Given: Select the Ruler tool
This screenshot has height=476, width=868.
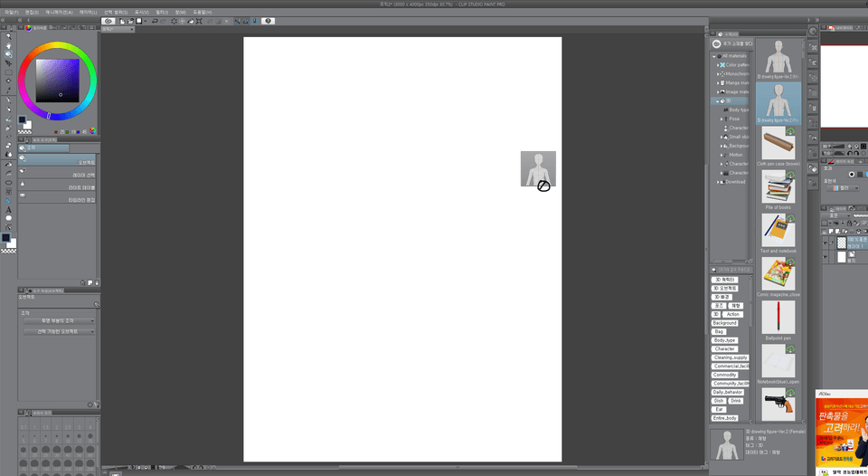Looking at the screenshot, I should pyautogui.click(x=8, y=200).
